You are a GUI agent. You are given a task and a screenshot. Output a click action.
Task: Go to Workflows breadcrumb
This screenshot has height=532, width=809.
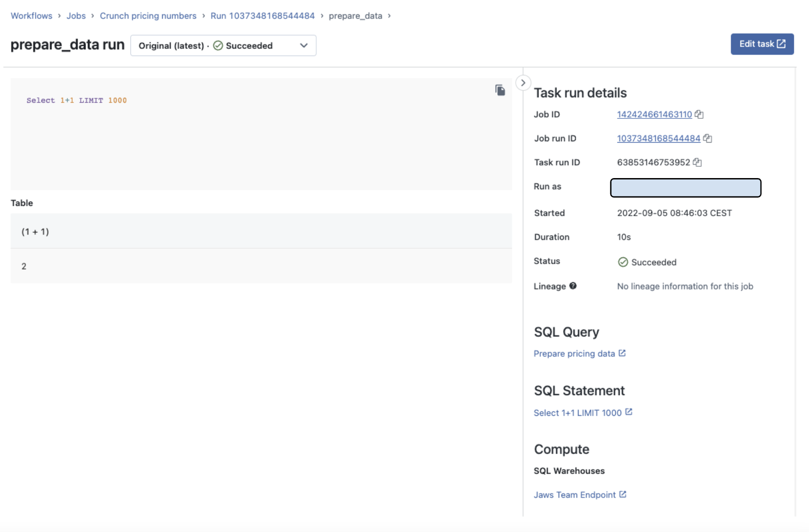coord(31,16)
